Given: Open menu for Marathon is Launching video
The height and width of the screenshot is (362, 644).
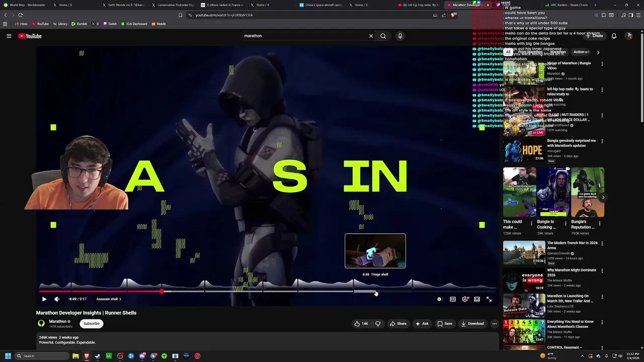Looking at the screenshot, I should click(x=602, y=297).
